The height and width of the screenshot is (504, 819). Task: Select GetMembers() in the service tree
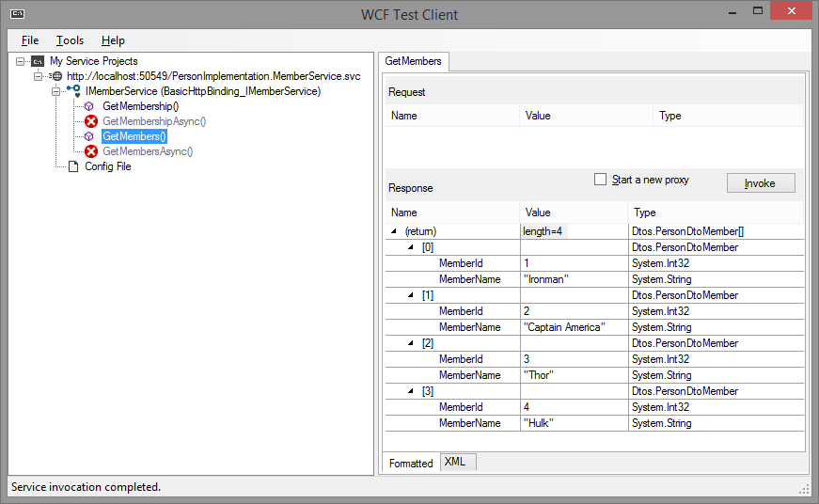point(134,136)
